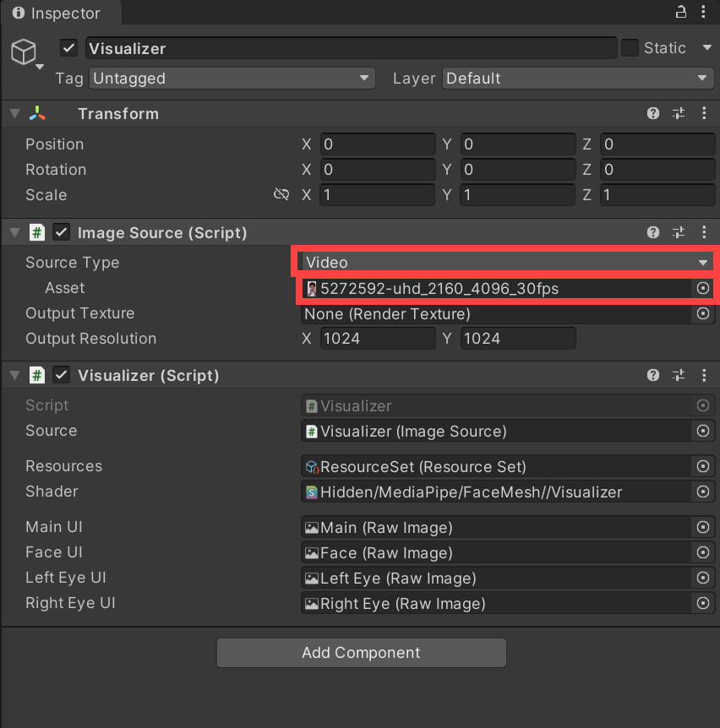Open the GameObject icon dropdown arrow

(x=40, y=67)
